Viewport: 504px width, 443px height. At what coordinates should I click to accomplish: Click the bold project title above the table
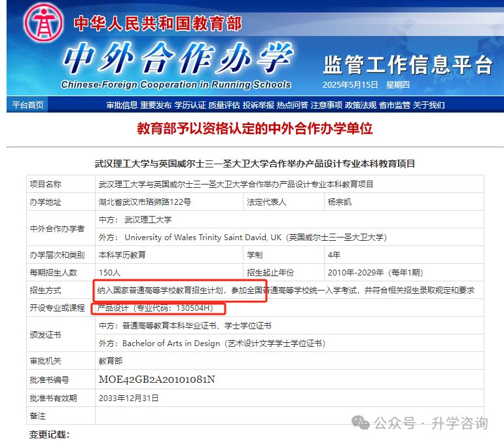255,164
